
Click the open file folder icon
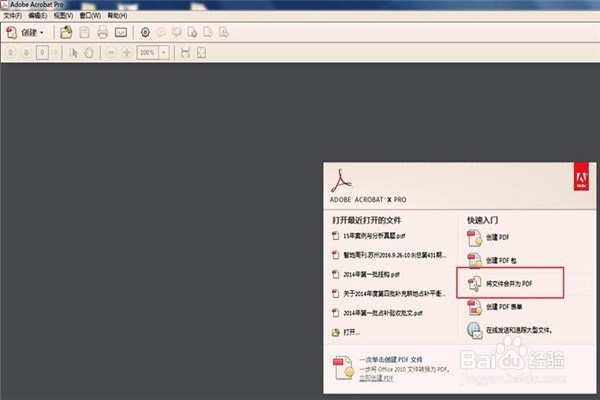point(66,32)
